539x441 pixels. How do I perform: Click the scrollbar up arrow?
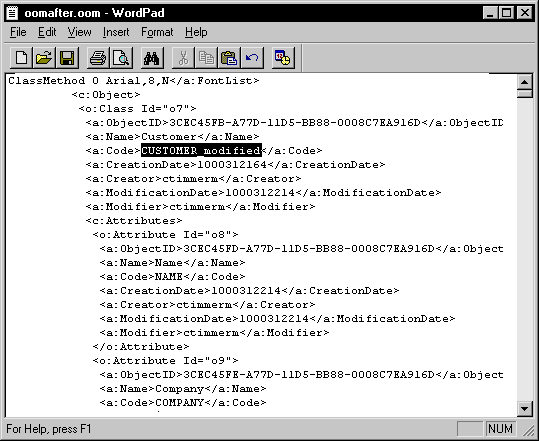(x=525, y=82)
